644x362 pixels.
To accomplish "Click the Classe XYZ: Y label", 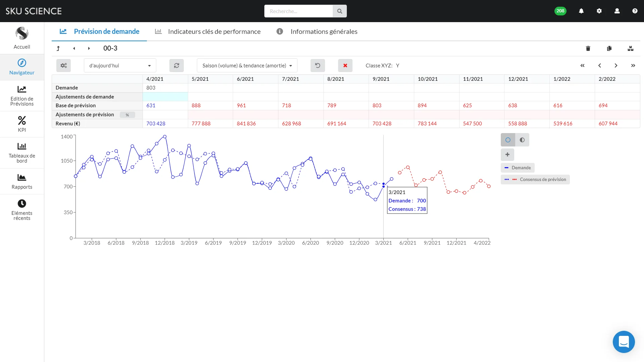I will pos(382,66).
